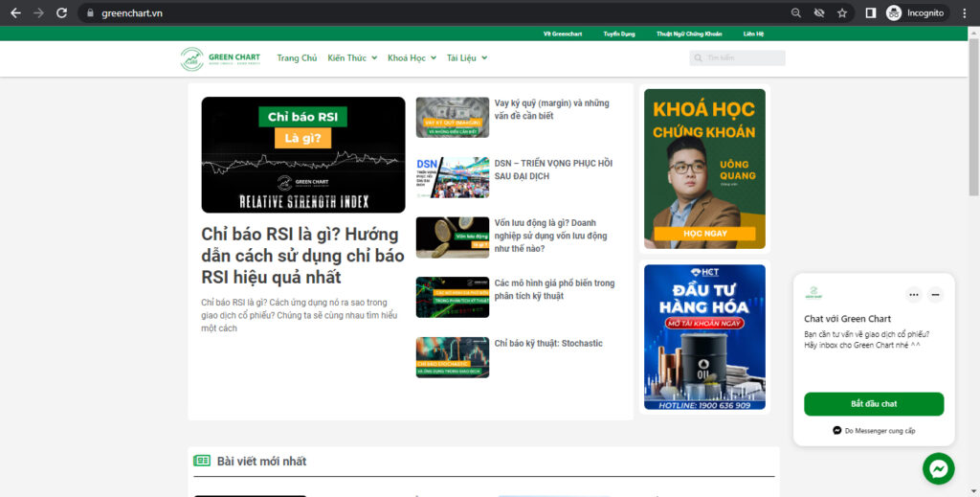Open the Chrome three-dot menu
The height and width of the screenshot is (497, 980).
965,12
